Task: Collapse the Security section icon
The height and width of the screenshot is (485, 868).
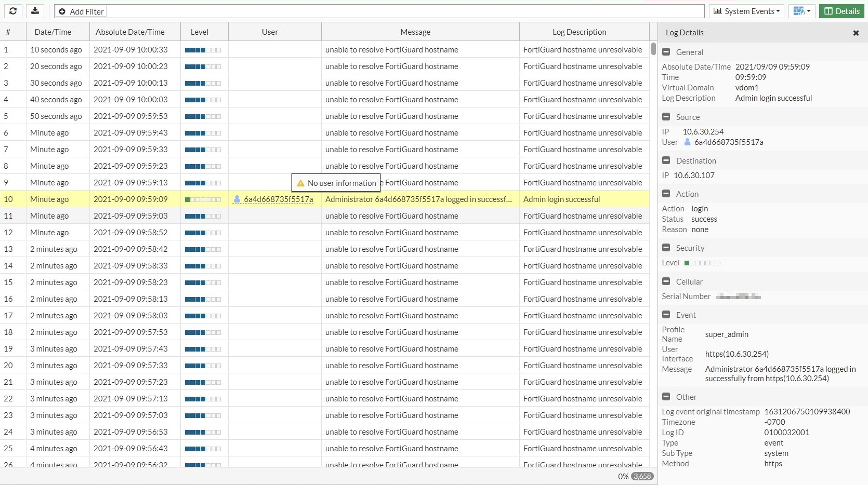Action: pos(666,248)
